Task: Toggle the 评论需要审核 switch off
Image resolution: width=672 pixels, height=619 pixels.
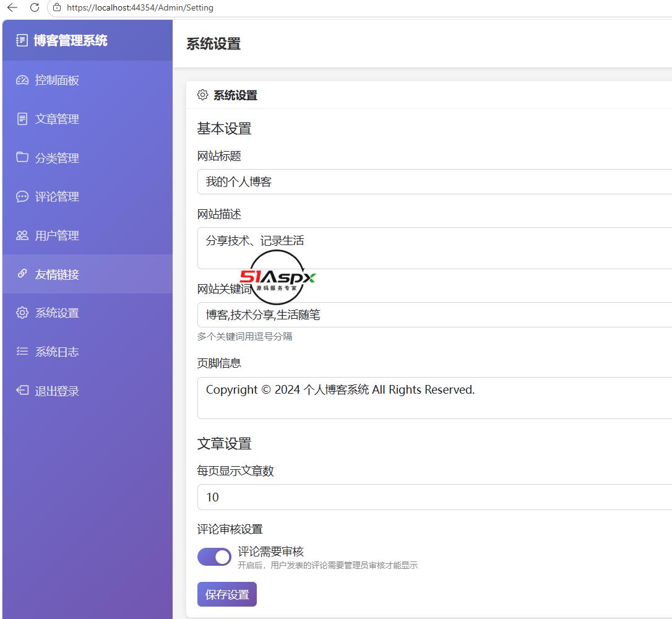Action: click(214, 557)
